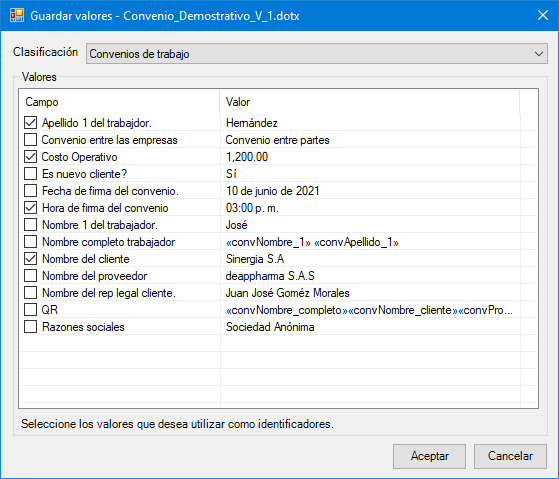The height and width of the screenshot is (479, 559).
Task: Check Nombre del rep legal cliente
Action: pos(30,293)
